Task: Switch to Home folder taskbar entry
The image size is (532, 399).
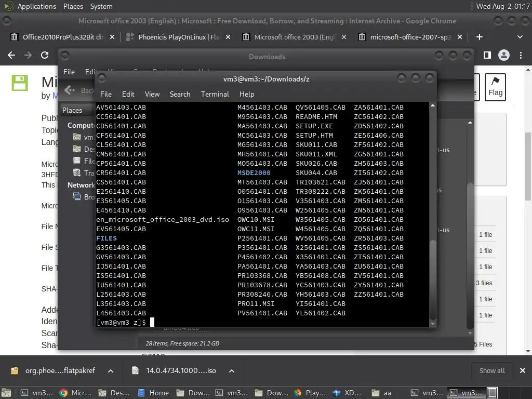Action: [154, 393]
